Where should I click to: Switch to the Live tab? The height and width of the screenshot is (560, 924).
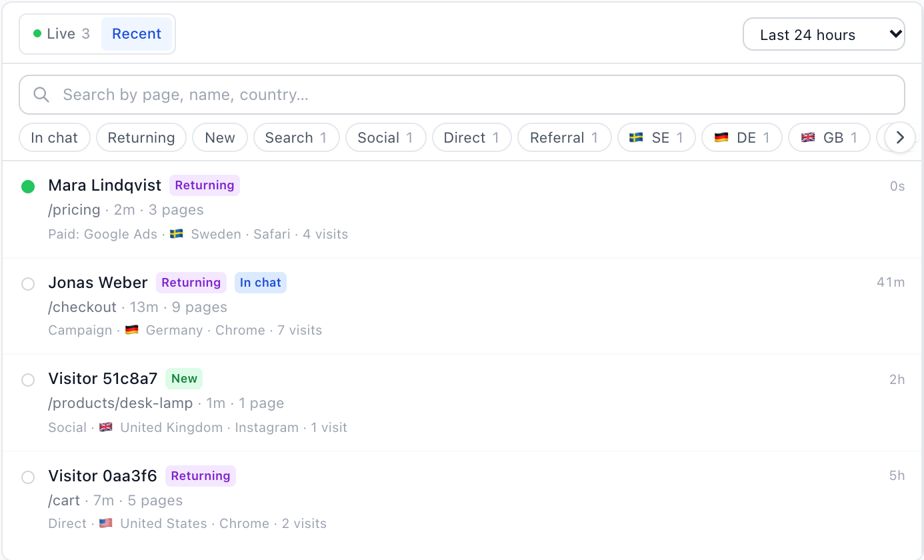click(x=61, y=34)
